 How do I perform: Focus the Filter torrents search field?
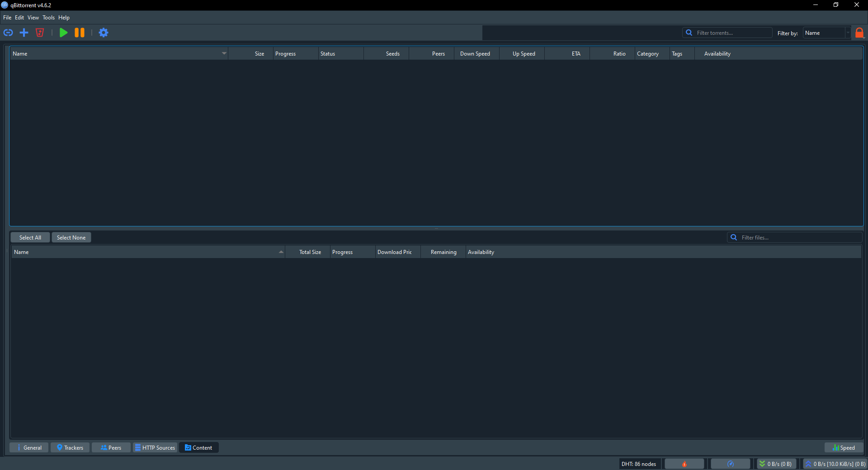(x=727, y=33)
